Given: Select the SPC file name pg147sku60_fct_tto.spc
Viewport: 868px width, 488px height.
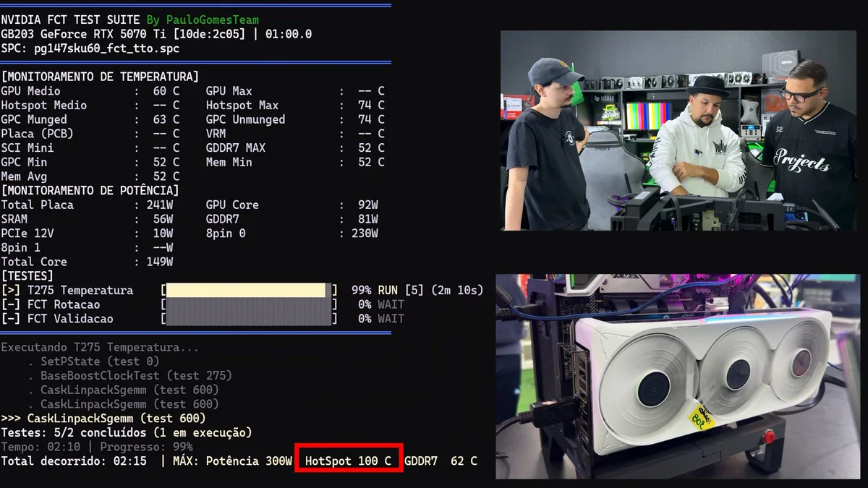Looking at the screenshot, I should [106, 48].
